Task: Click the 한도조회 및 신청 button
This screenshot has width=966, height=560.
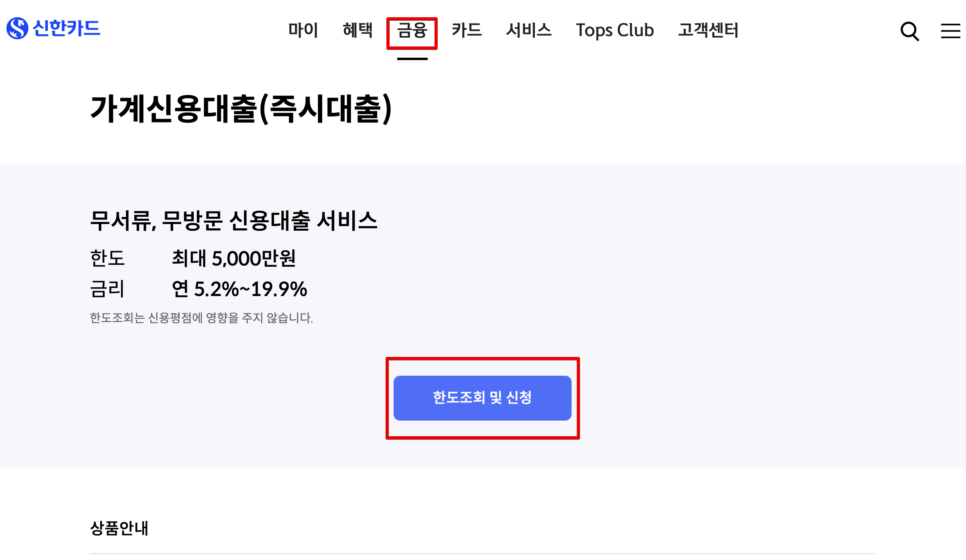Action: point(483,398)
